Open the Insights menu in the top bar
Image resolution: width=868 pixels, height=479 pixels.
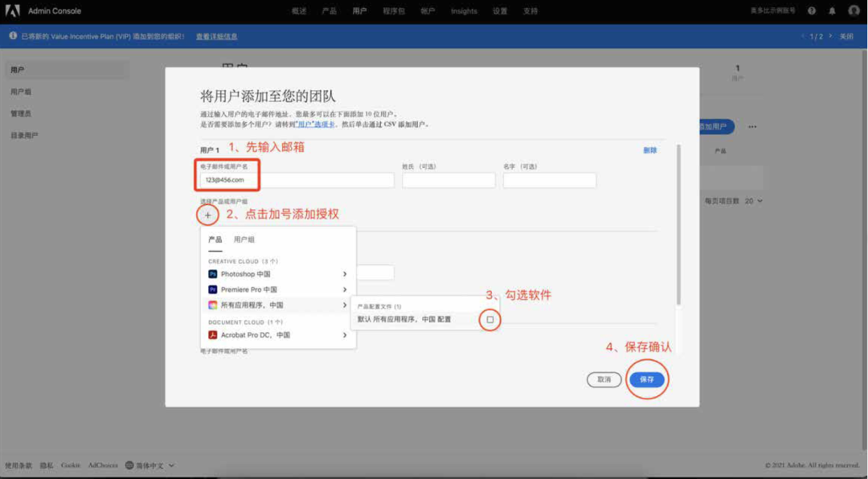pos(464,10)
